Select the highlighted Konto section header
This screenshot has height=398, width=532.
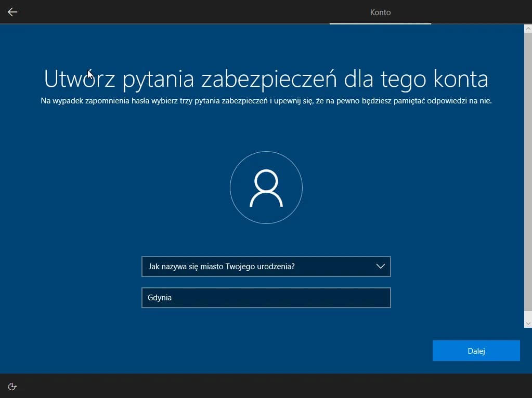380,12
